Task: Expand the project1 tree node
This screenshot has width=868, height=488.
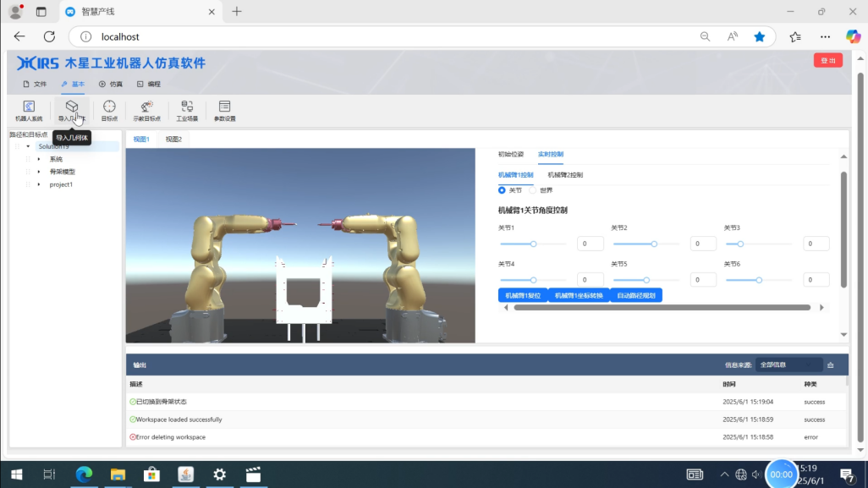Action: click(39, 184)
